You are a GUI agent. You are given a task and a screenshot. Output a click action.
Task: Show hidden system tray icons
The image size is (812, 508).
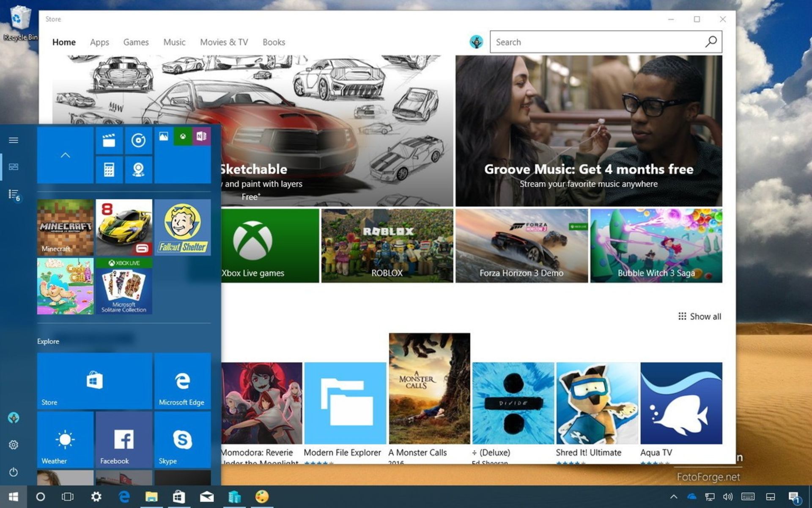pyautogui.click(x=674, y=497)
